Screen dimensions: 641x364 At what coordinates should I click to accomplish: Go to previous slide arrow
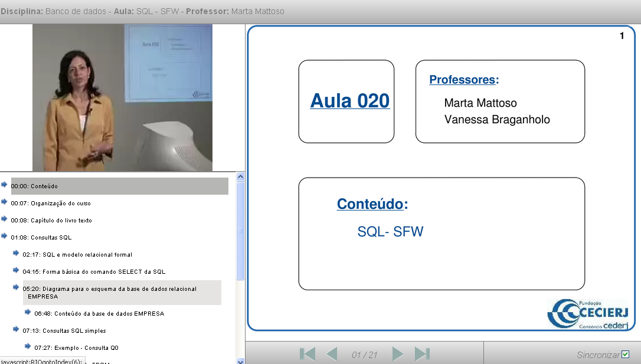332,354
